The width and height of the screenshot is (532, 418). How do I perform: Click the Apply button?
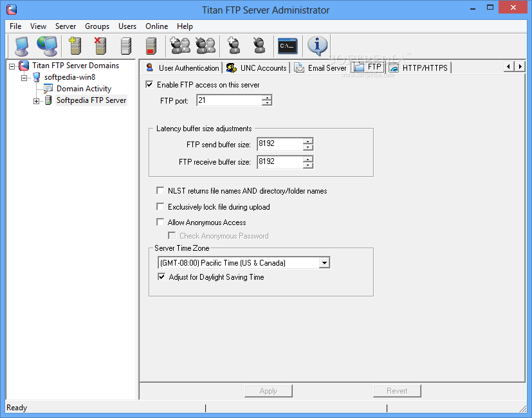(x=268, y=391)
